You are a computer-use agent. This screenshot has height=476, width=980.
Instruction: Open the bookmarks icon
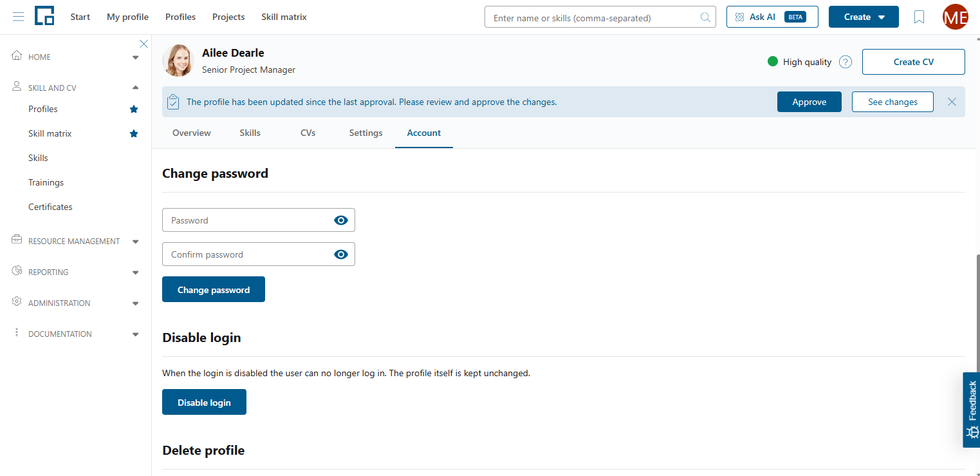[x=919, y=17]
